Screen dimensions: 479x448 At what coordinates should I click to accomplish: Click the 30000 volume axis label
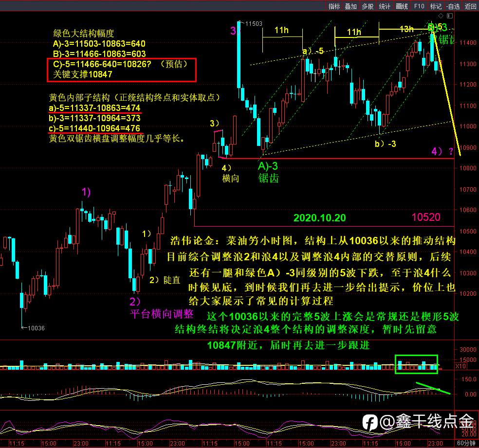pos(468,349)
